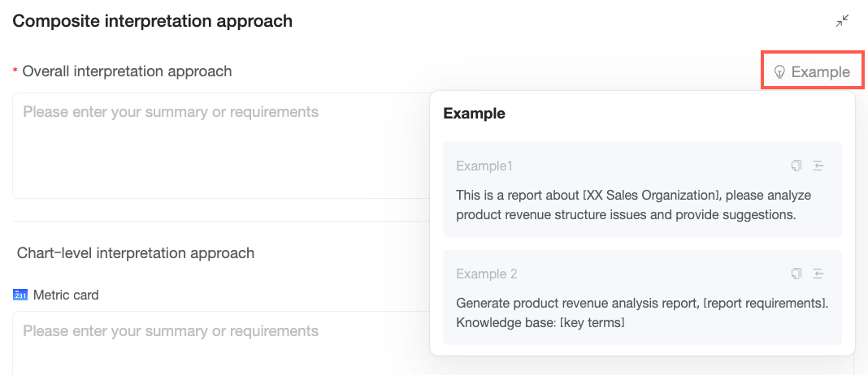
Task: Collapse the Composite interpretation approach panel
Action: point(843,21)
